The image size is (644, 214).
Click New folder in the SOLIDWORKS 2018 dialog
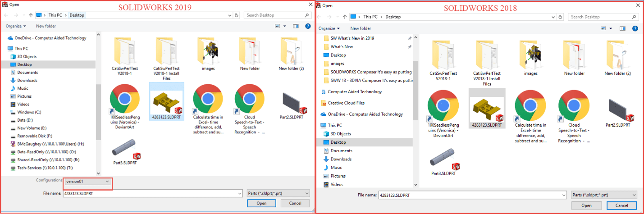[361, 28]
